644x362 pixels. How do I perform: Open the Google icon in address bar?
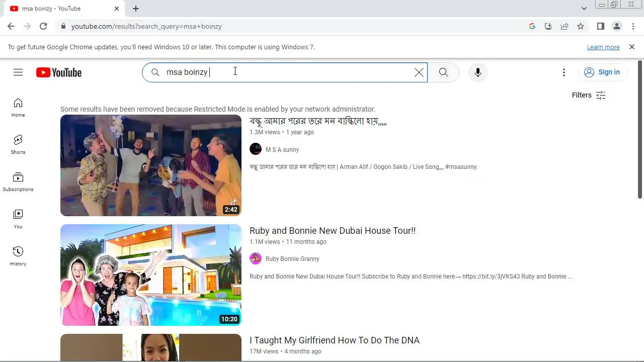(532, 26)
